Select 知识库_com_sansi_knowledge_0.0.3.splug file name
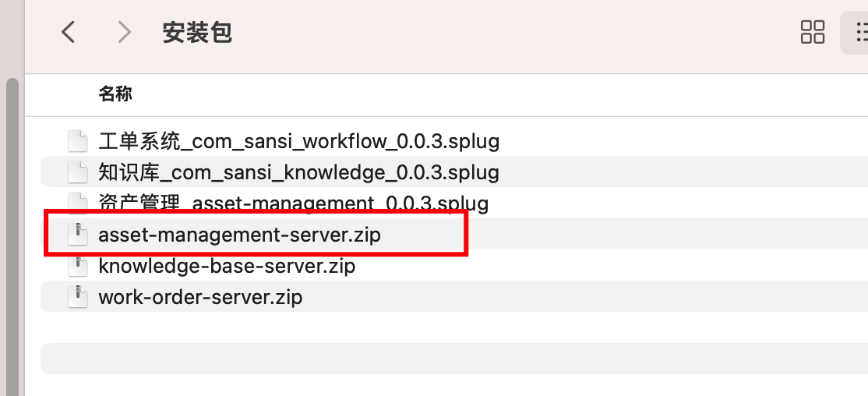868x396 pixels. click(299, 173)
